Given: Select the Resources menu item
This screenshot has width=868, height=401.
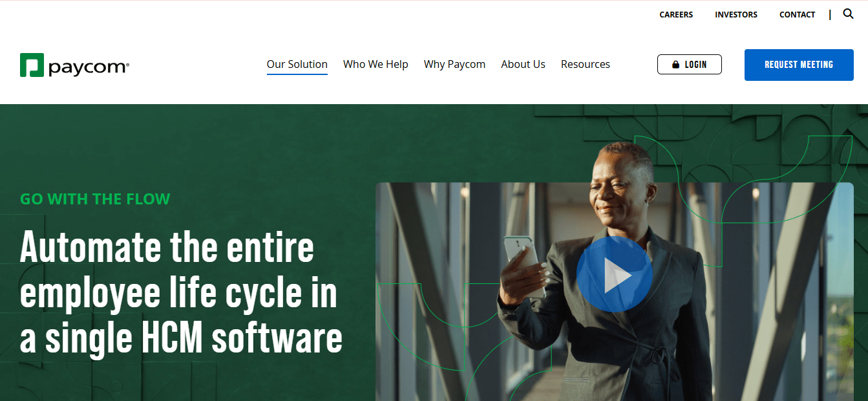Looking at the screenshot, I should (586, 64).
